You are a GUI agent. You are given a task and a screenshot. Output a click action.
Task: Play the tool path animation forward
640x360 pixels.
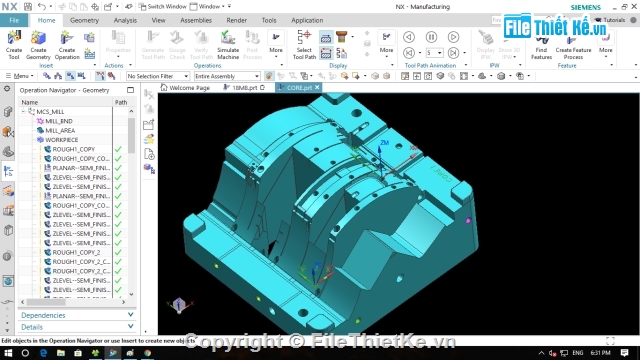pos(453,37)
